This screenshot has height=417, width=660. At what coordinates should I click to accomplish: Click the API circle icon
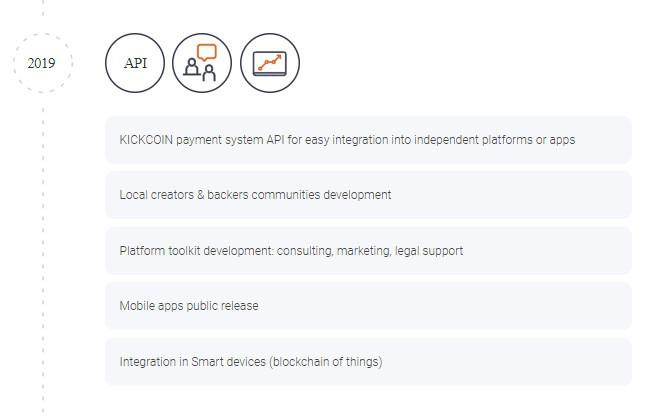(x=135, y=63)
